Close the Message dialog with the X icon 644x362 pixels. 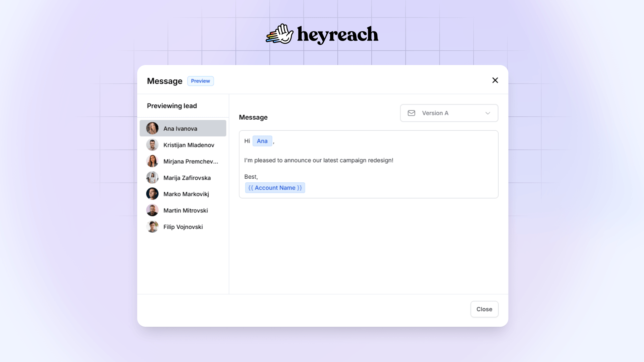point(495,80)
